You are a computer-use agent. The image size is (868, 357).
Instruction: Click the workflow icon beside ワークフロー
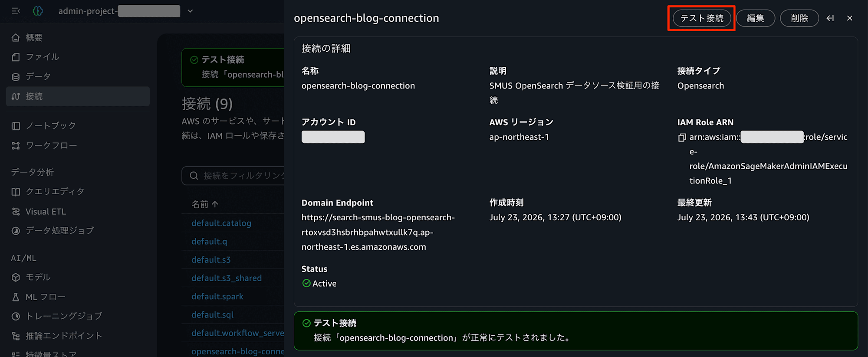coord(16,145)
